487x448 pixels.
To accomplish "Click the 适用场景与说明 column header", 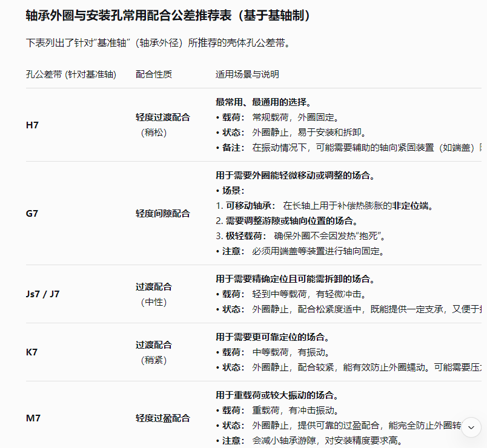I will (247, 74).
